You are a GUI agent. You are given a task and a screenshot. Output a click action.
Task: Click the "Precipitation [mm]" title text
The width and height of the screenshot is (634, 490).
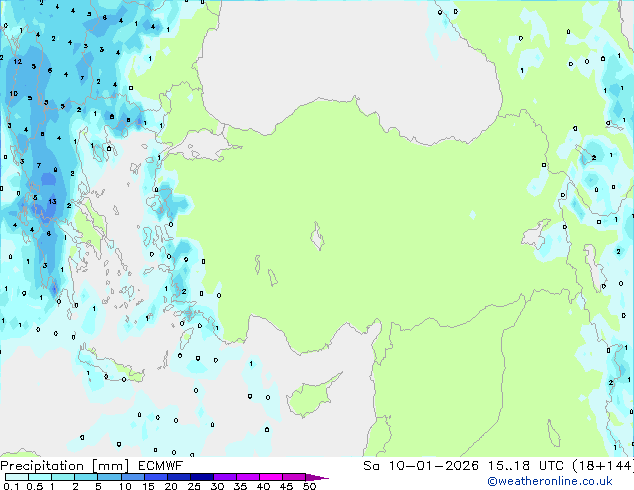pyautogui.click(x=64, y=466)
